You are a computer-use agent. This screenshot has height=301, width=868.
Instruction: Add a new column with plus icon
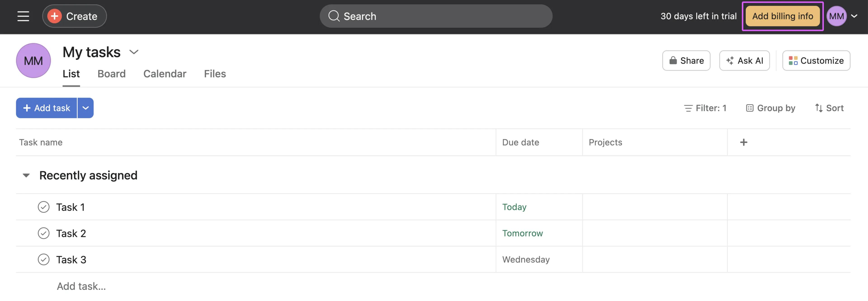[x=743, y=142]
